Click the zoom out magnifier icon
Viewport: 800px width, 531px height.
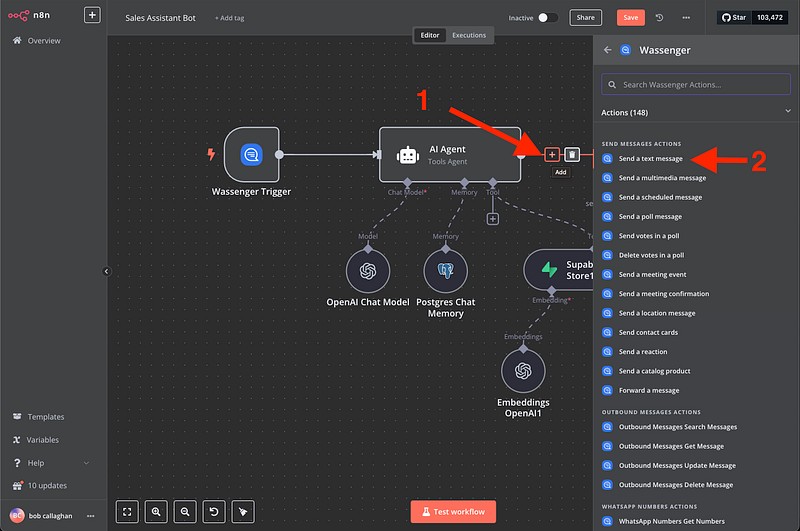point(185,511)
